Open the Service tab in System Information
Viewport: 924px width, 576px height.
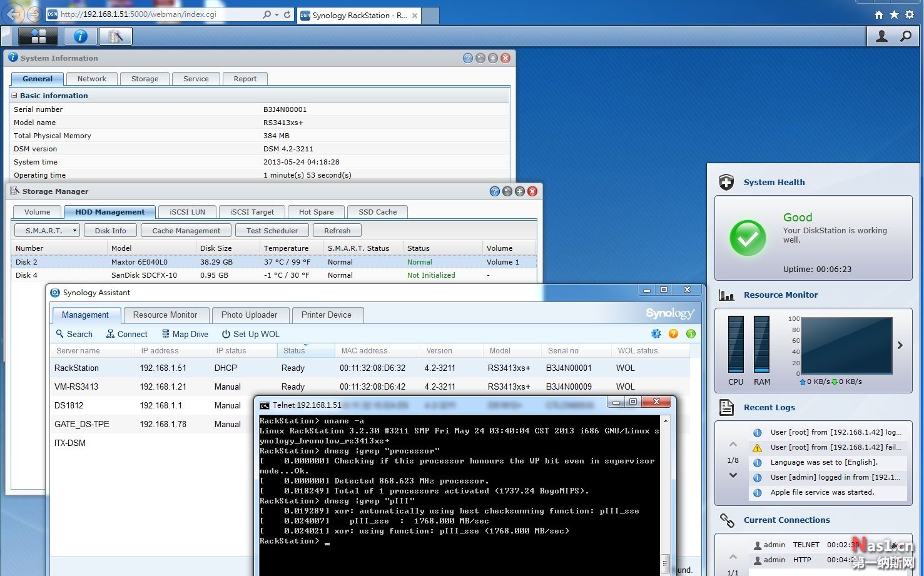click(x=196, y=79)
